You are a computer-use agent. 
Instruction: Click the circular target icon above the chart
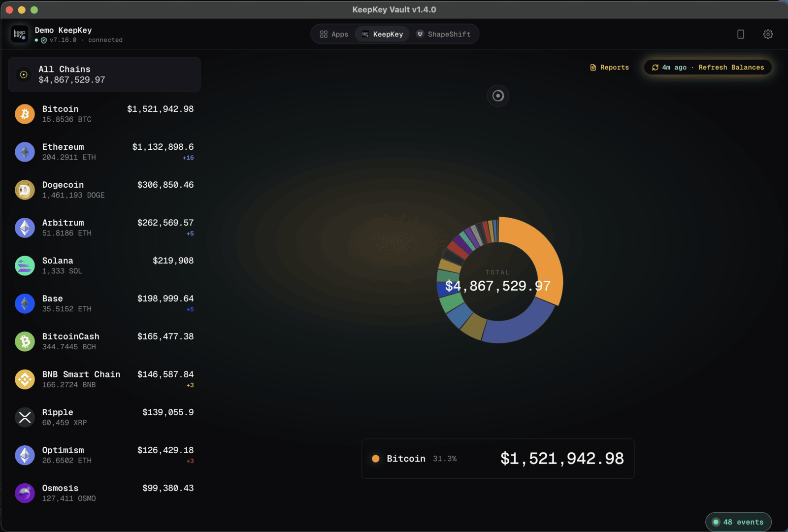click(498, 96)
